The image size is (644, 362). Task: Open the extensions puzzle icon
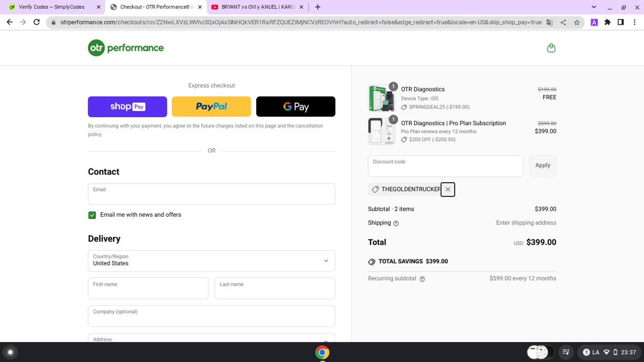point(608,22)
